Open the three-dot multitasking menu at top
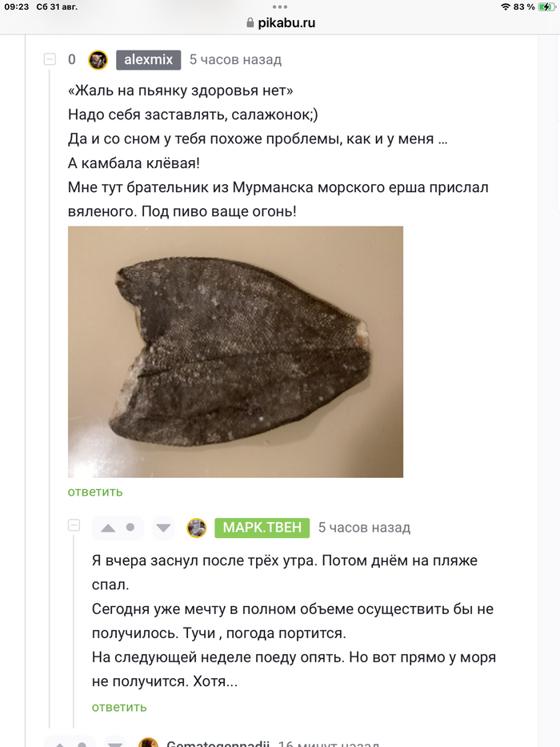 tap(280, 5)
